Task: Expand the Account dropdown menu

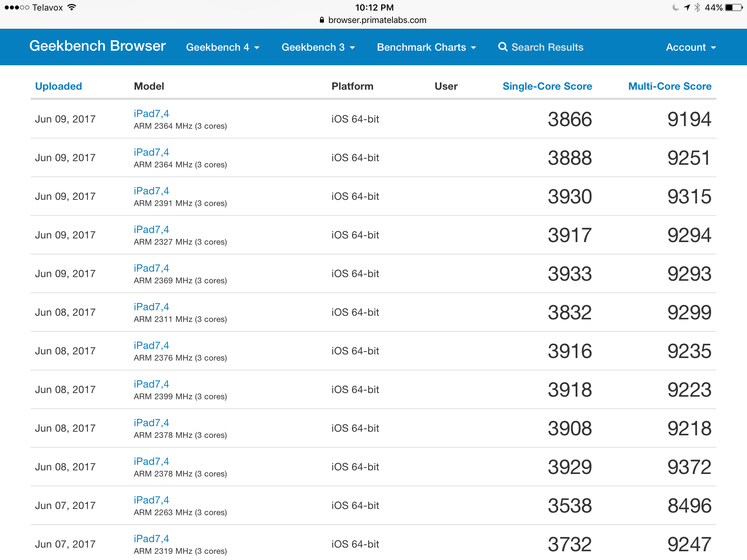Action: point(691,47)
